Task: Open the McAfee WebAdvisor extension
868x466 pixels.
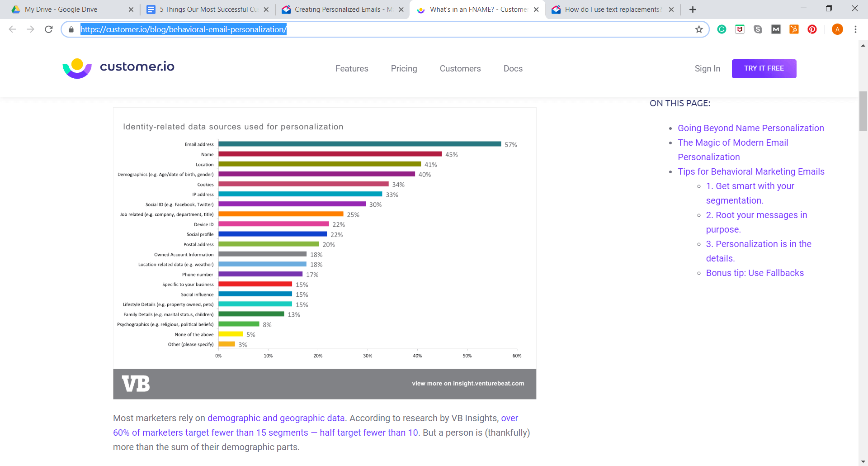Action: [740, 29]
